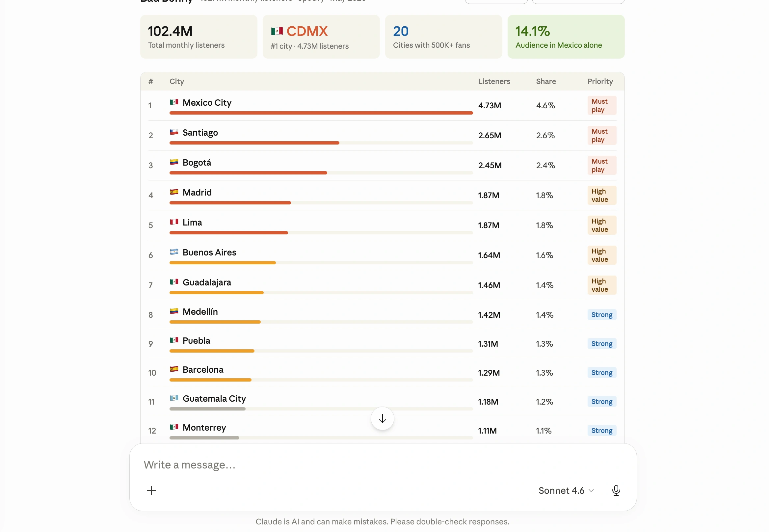
Task: Select the Barcelona city row
Action: 382,373
